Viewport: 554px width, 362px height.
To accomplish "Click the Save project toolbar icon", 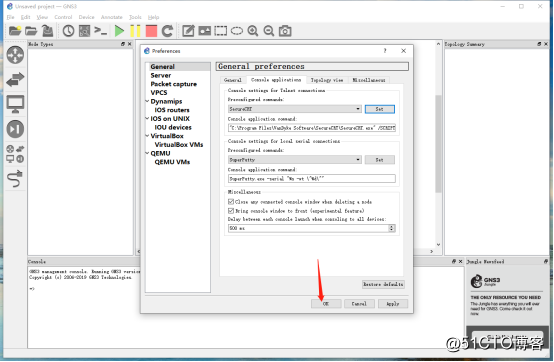I will coord(47,31).
